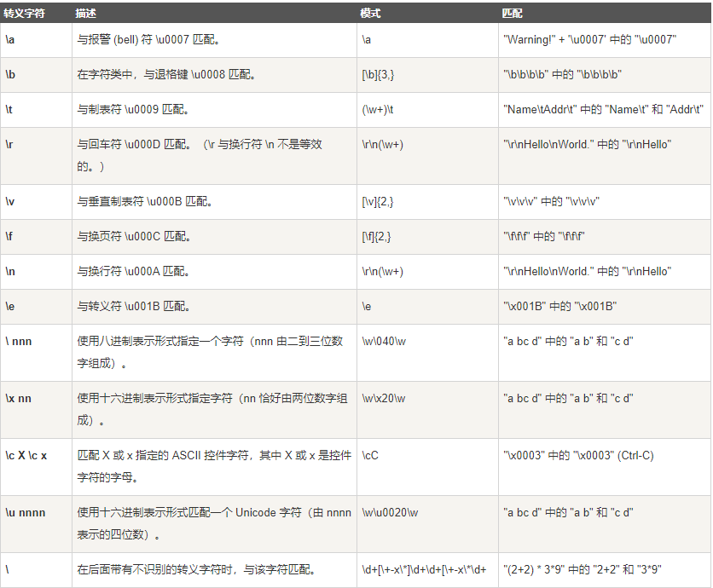Click description 在字符类中，与退格键 \u0008 匹配
713x588 pixels.
(x=166, y=74)
